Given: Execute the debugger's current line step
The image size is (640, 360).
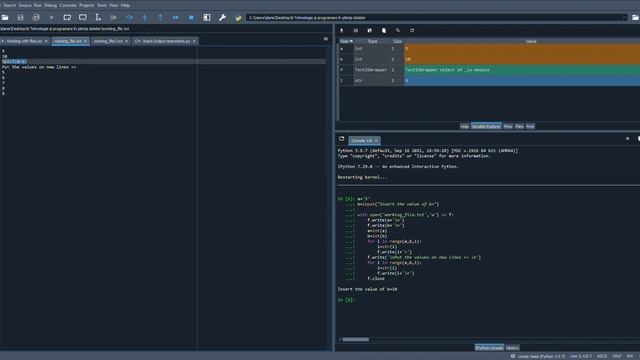Looking at the screenshot, I should coord(129,18).
